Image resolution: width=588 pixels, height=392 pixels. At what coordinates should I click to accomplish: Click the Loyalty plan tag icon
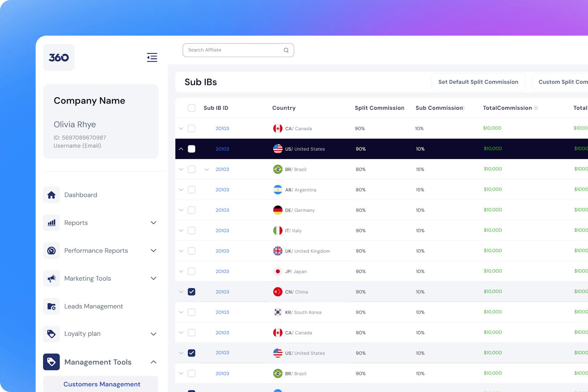(x=52, y=334)
